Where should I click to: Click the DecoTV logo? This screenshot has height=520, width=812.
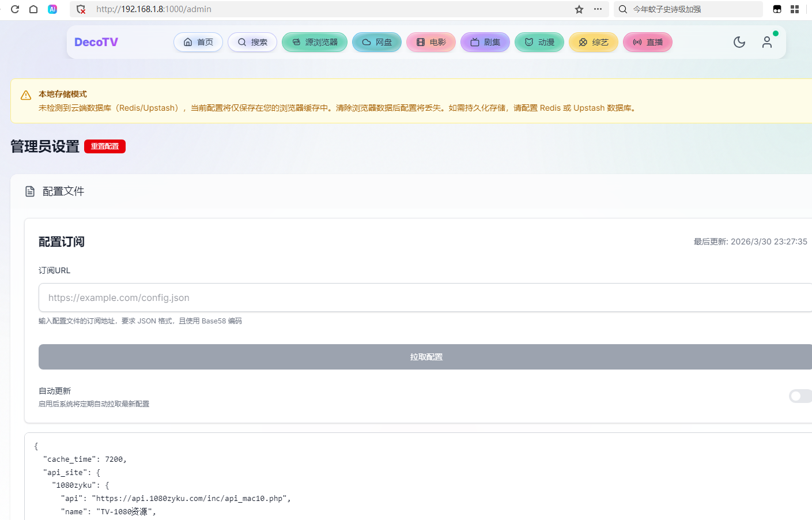click(96, 42)
